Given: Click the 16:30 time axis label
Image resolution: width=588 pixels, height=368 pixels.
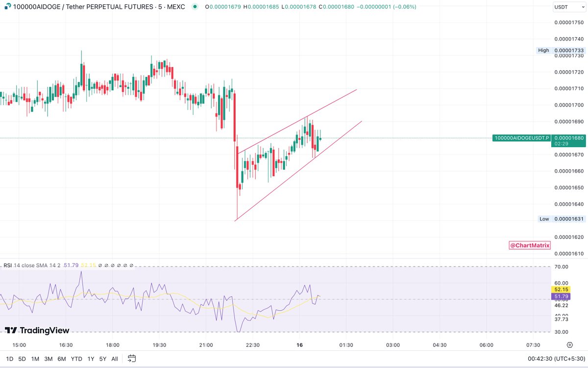Looking at the screenshot, I should click(x=66, y=345).
